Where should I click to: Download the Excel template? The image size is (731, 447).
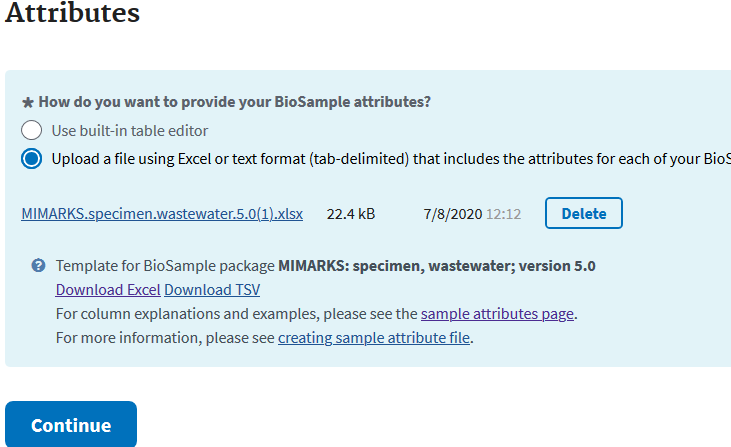(x=108, y=289)
